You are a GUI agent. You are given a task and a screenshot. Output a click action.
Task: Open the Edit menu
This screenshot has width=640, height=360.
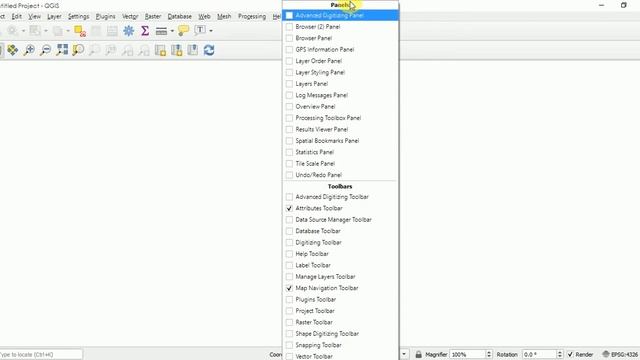coord(17,16)
